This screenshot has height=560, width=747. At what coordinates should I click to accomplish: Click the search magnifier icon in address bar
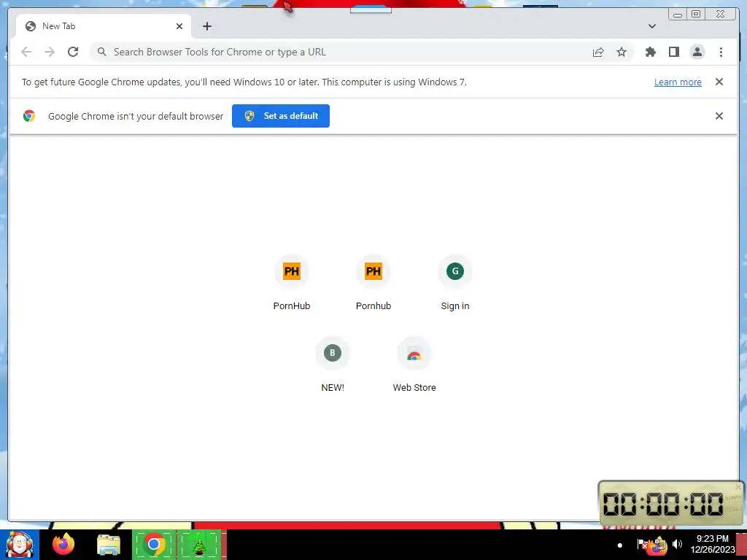(x=102, y=52)
